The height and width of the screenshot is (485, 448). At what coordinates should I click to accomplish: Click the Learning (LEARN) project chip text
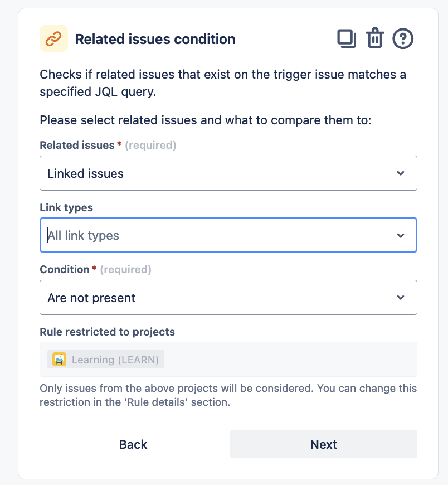pyautogui.click(x=115, y=360)
